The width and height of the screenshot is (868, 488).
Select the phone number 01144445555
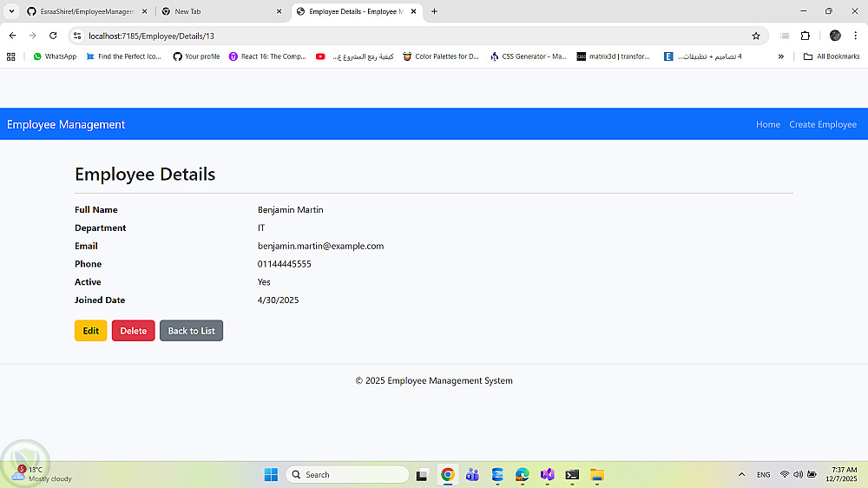[284, 264]
